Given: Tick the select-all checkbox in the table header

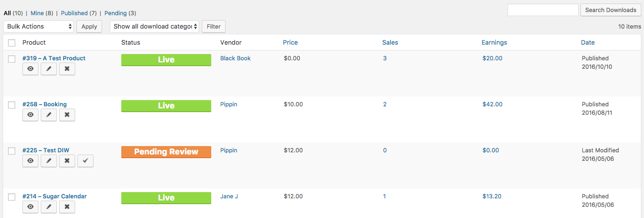Looking at the screenshot, I should pyautogui.click(x=12, y=43).
